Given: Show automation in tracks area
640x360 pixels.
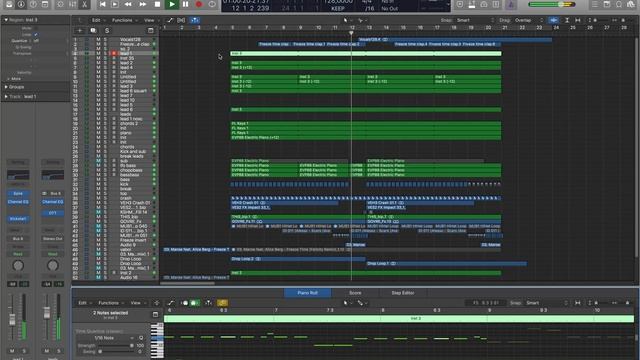Looking at the screenshot, I should coord(170,20).
